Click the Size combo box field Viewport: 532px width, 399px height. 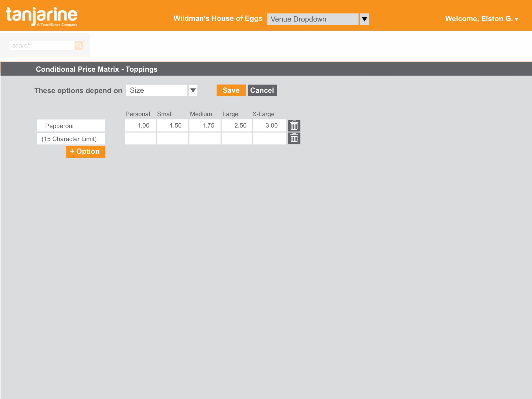(x=157, y=90)
